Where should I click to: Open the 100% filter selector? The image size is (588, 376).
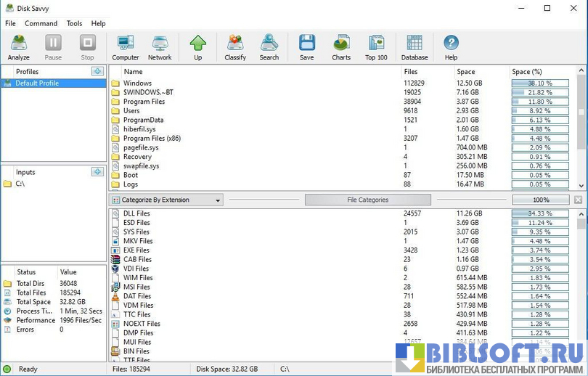541,200
